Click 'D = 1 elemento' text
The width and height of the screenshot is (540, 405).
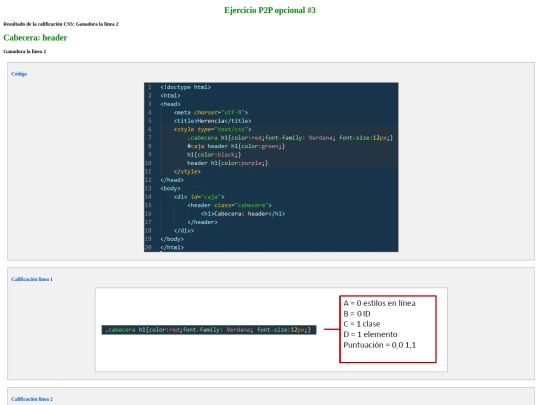[370, 334]
